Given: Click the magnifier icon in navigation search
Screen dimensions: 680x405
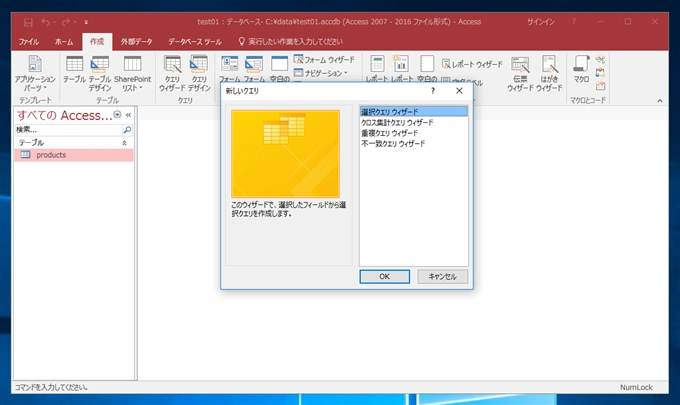Looking at the screenshot, I should click(128, 130).
